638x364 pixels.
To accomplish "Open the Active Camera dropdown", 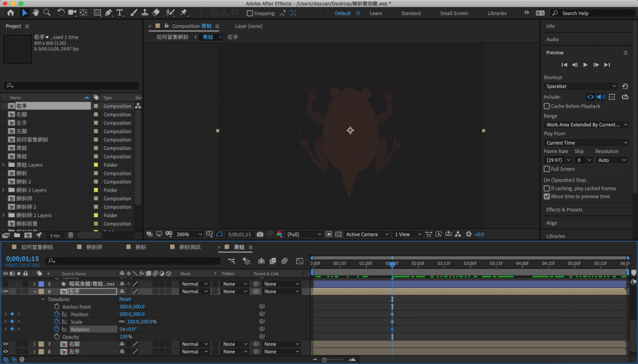I will pos(366,235).
